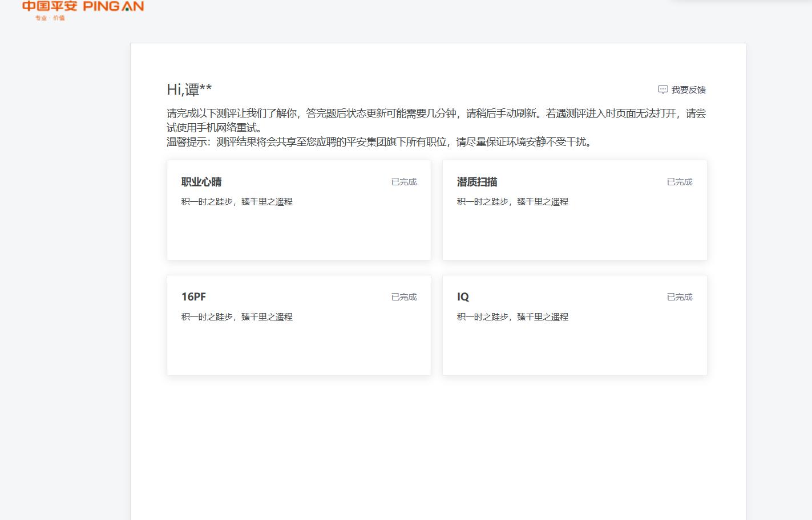Select the 16PF card title text
The image size is (812, 520).
[x=193, y=296]
